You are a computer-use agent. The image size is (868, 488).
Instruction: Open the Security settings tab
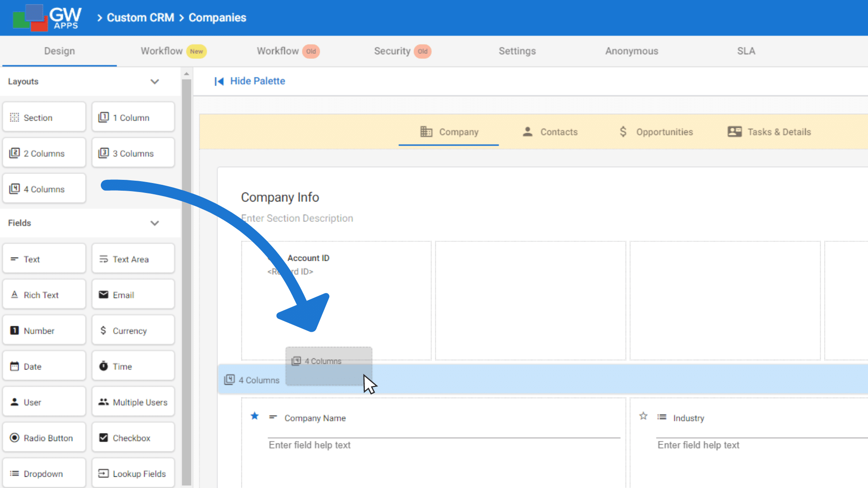click(x=402, y=51)
